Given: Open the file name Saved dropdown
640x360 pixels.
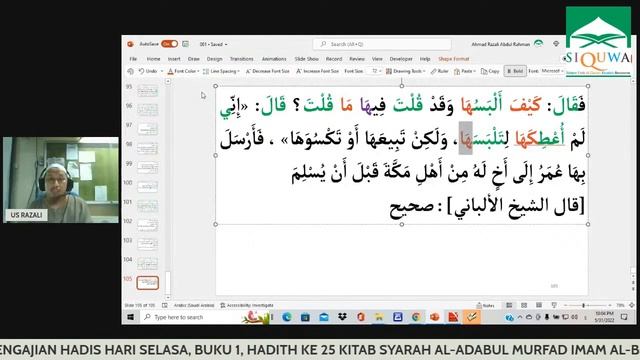Looking at the screenshot, I should [x=213, y=44].
